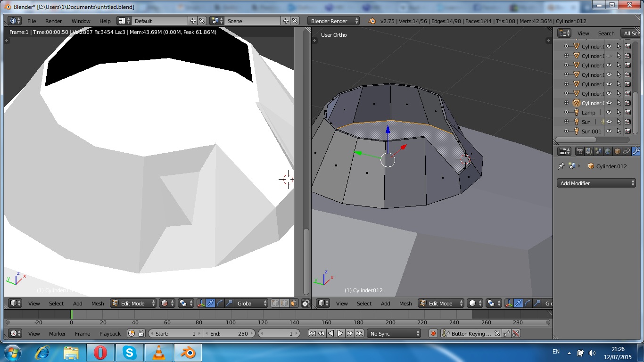This screenshot has height=362, width=644.
Task: Open pivot point selector in left viewport
Action: click(185, 303)
